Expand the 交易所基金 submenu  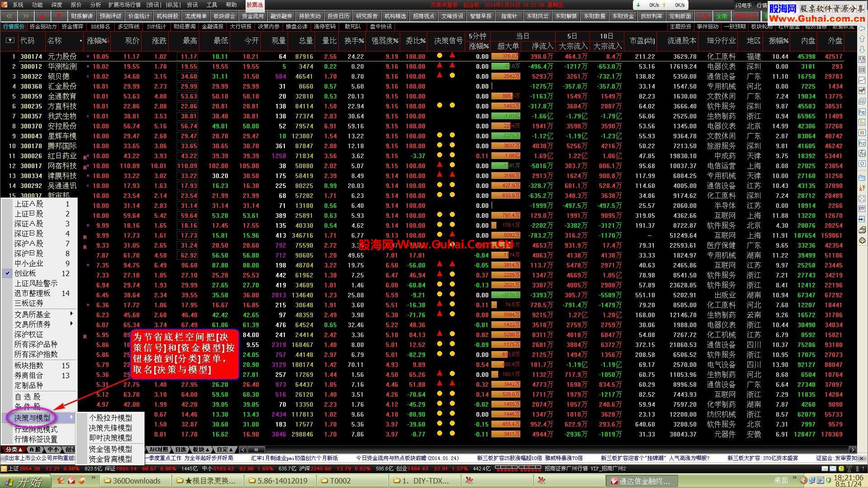point(38,314)
